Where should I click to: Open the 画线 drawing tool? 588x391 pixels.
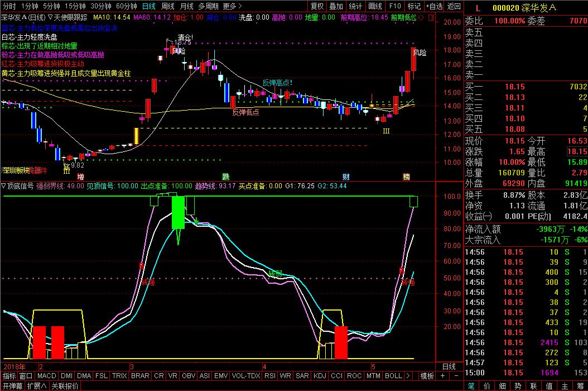375,6
